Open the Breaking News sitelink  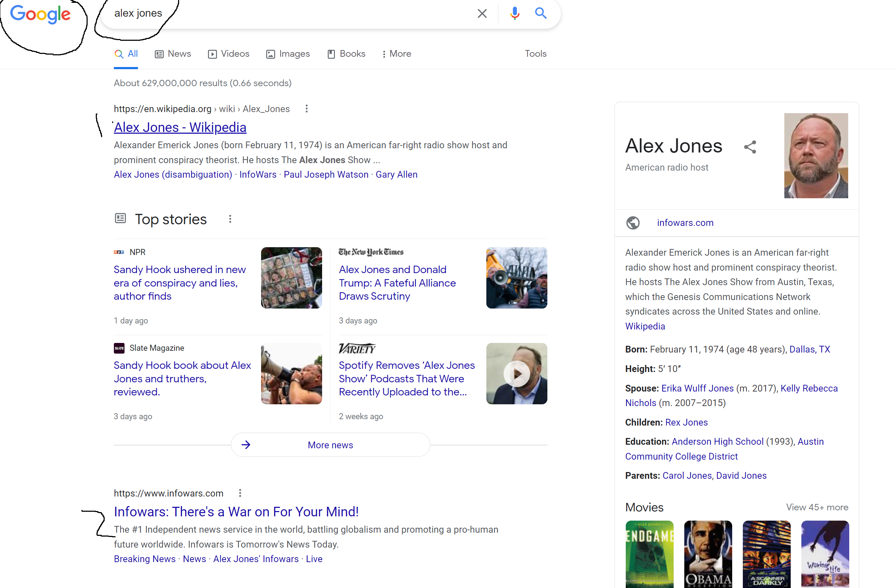tap(145, 559)
